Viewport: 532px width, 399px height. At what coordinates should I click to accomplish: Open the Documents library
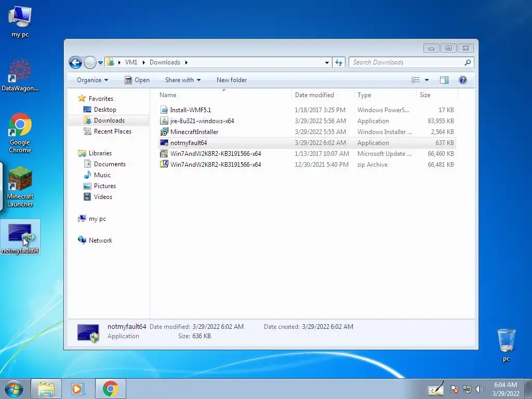[x=110, y=164]
